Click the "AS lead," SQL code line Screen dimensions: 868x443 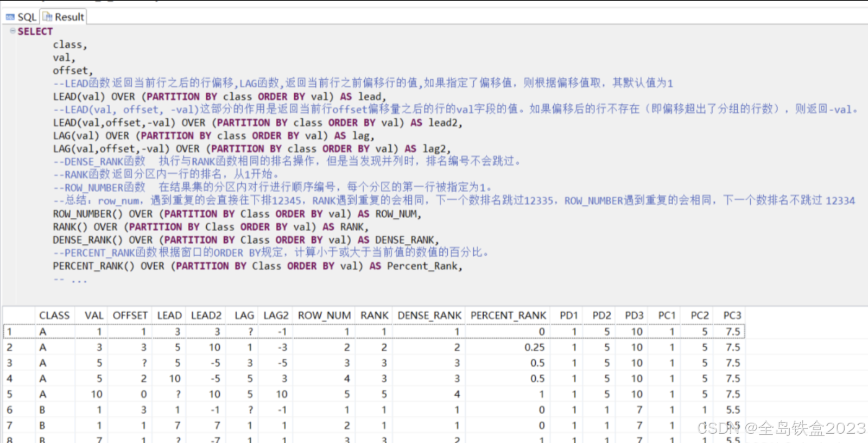220,97
